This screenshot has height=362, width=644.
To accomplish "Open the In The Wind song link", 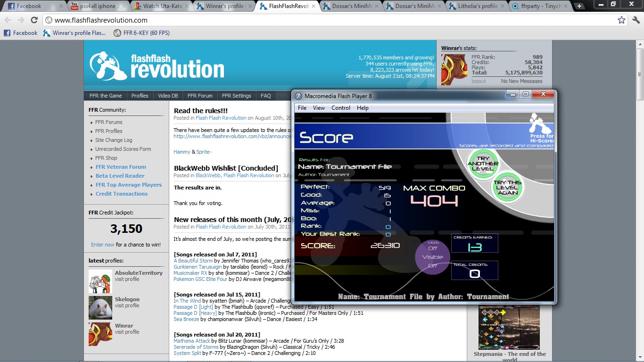I will coord(187,301).
